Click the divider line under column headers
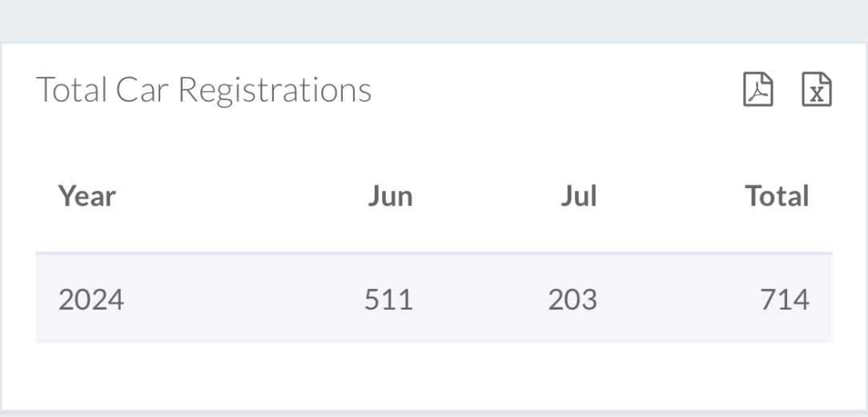The image size is (868, 417). point(434,253)
